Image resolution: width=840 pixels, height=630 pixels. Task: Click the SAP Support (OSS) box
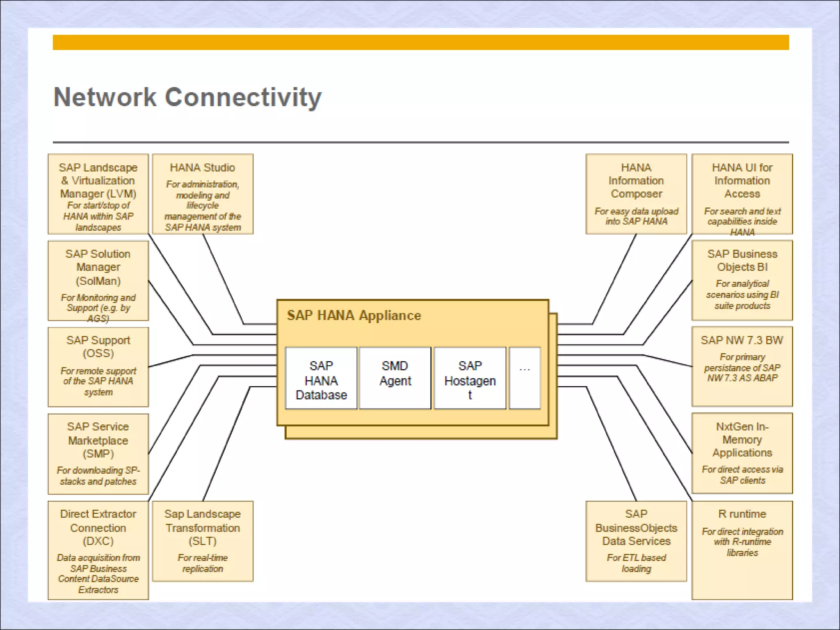[x=98, y=367]
